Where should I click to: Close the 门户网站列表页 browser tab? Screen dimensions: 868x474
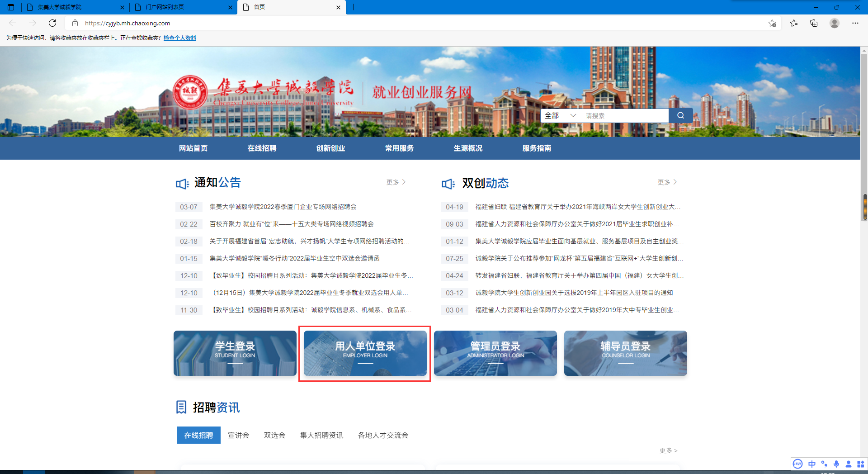pyautogui.click(x=230, y=7)
